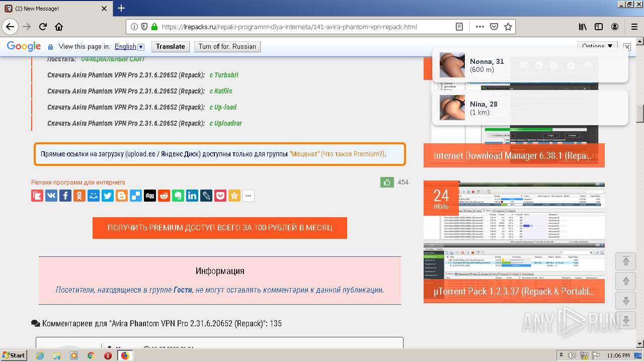644x362 pixels.
Task: Toggle reader view in address bar
Action: coord(459,27)
